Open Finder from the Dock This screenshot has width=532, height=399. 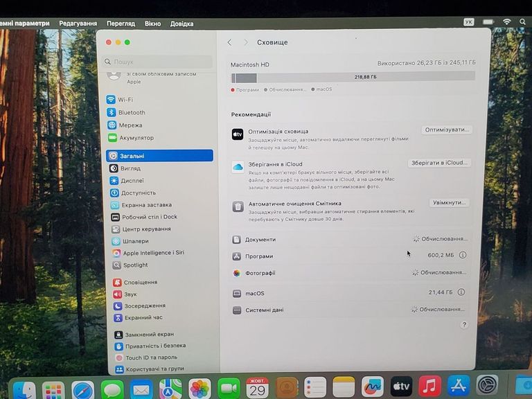(x=24, y=389)
